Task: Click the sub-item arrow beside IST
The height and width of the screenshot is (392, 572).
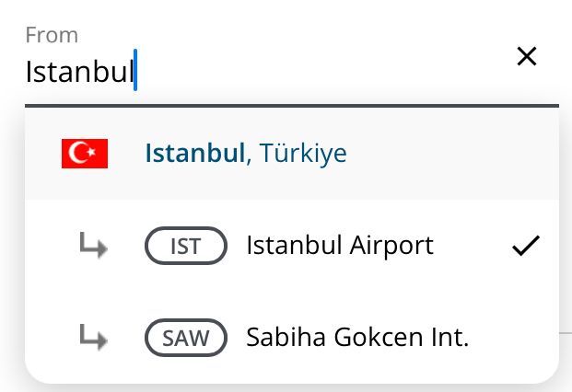Action: point(93,245)
